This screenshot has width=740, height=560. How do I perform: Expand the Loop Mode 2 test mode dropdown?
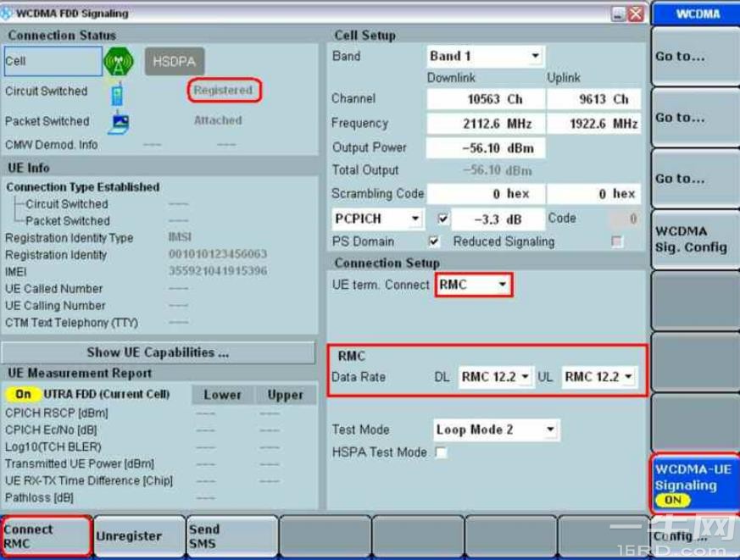click(x=495, y=430)
